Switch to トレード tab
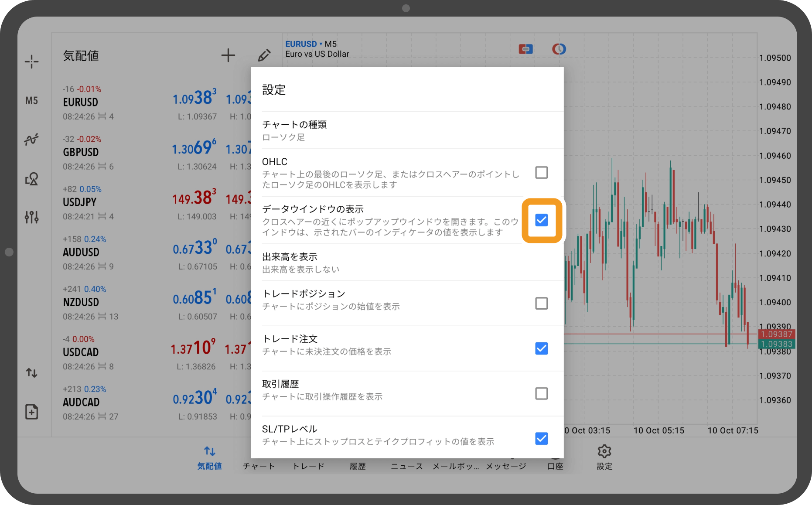 (x=308, y=466)
